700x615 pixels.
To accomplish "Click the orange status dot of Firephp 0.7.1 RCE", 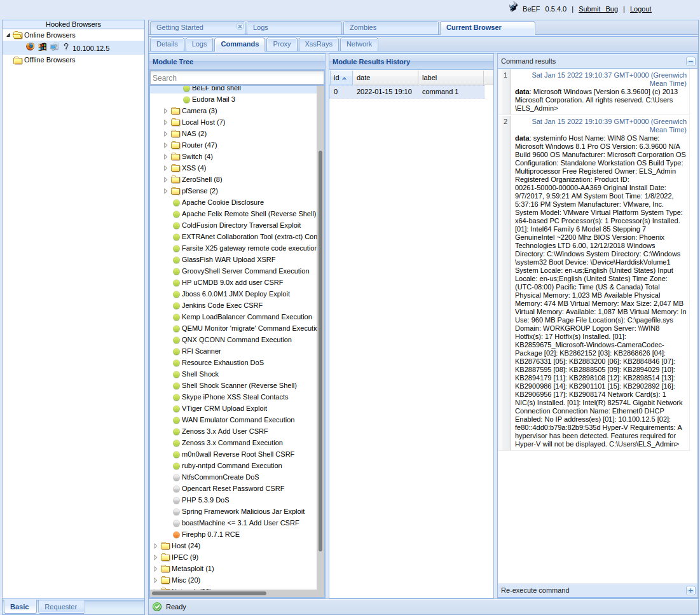I will [x=176, y=535].
